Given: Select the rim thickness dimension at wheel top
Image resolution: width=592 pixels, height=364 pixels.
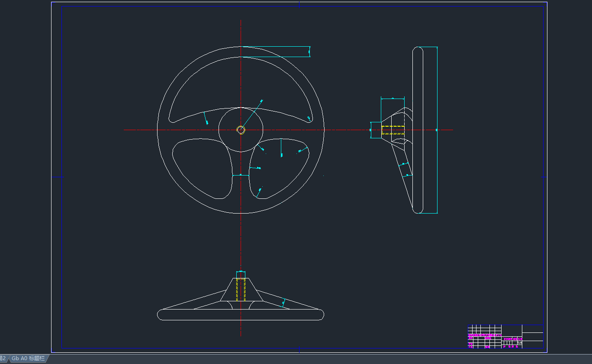Looking at the screenshot, I should tap(309, 51).
